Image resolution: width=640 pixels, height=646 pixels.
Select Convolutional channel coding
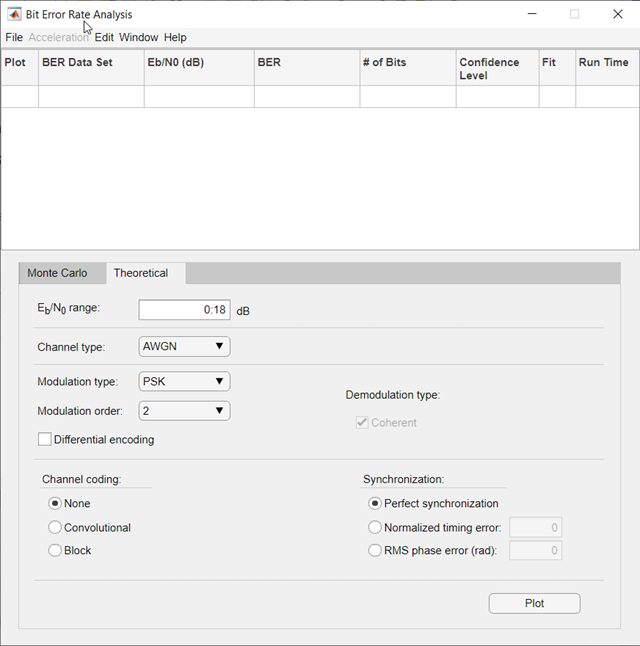(55, 527)
